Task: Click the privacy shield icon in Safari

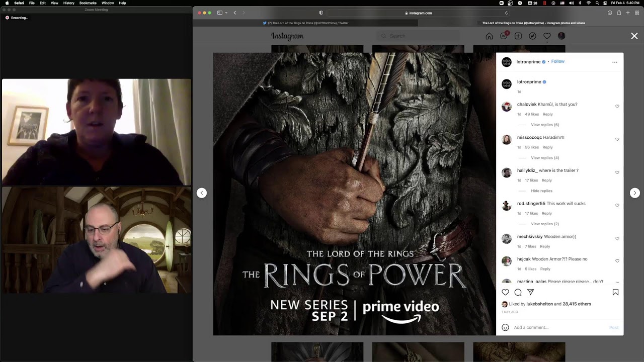Action: click(x=321, y=13)
